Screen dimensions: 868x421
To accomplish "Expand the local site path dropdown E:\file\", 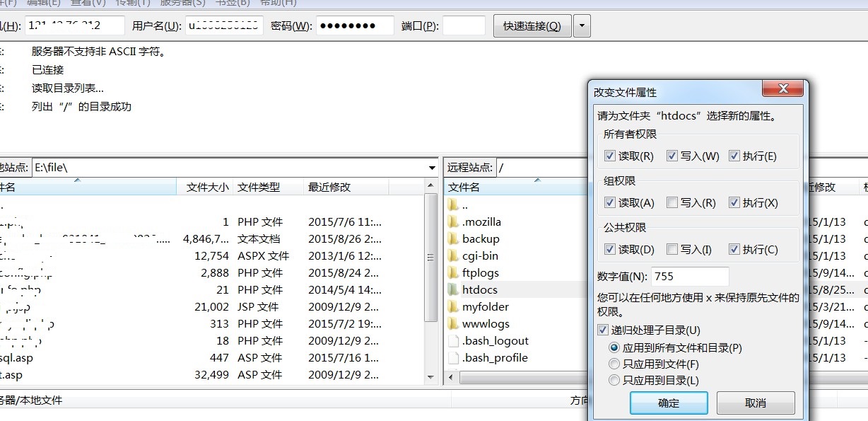I will coord(432,168).
